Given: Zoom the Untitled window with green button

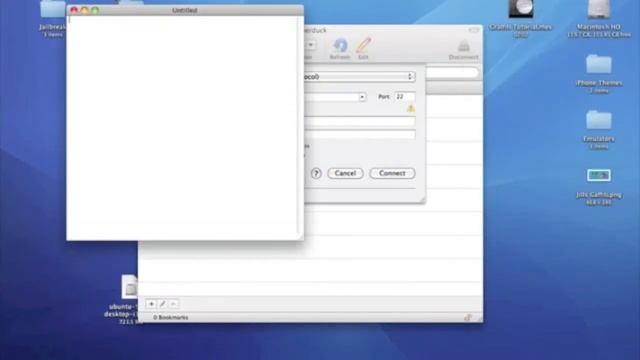Looking at the screenshot, I should tap(95, 10).
